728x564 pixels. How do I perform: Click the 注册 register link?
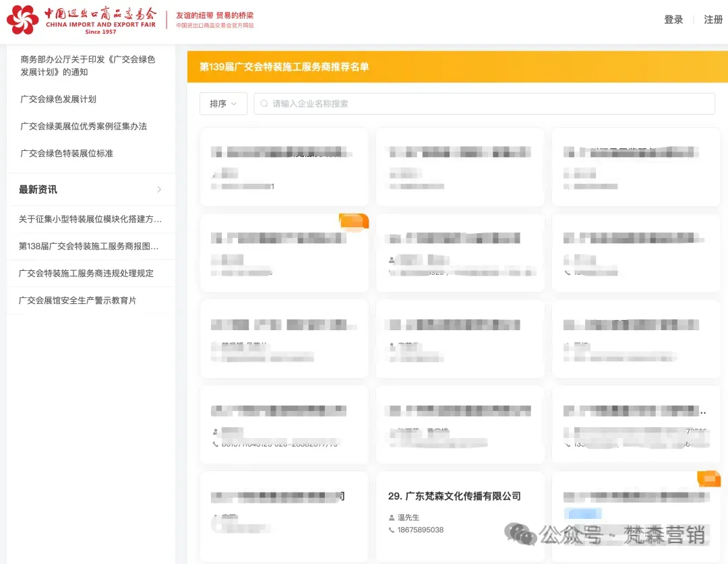(x=713, y=20)
